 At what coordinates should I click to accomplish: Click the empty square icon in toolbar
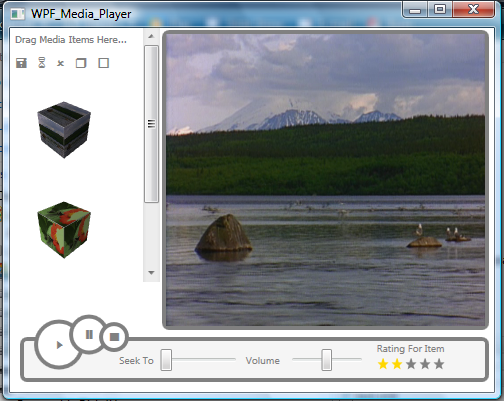[x=104, y=63]
